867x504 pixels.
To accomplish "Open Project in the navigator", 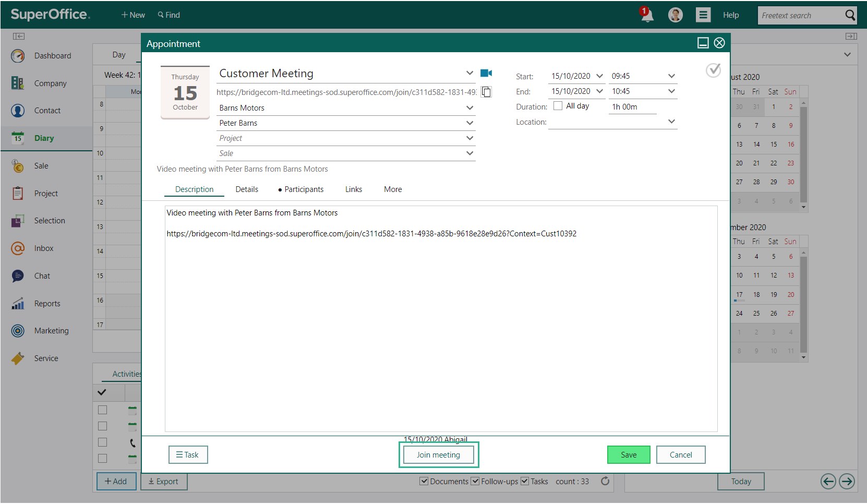I will tap(46, 194).
